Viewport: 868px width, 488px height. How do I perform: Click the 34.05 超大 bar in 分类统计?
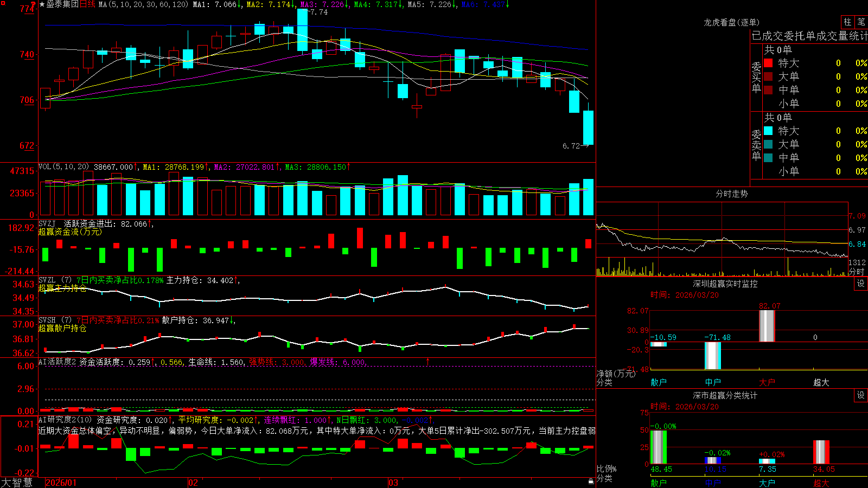pyautogui.click(x=821, y=452)
